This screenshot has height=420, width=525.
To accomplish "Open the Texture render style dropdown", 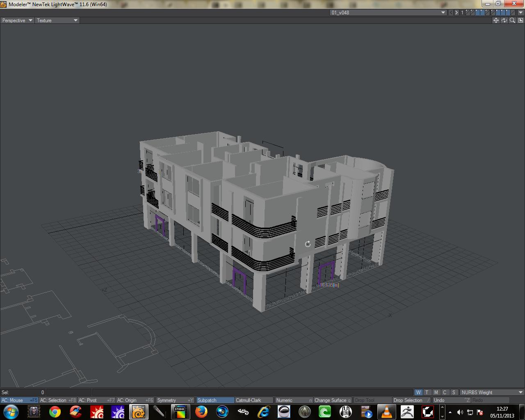I will click(57, 21).
